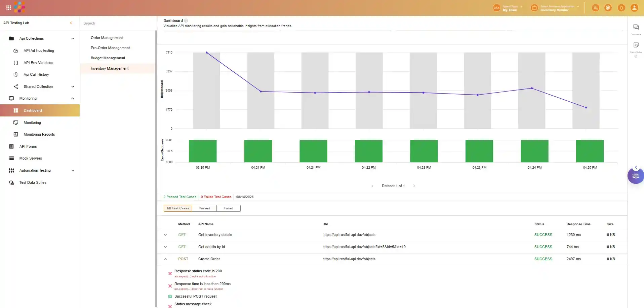Open the theme palette icon in header
Screen dimensions: 644x308
coord(608,8)
